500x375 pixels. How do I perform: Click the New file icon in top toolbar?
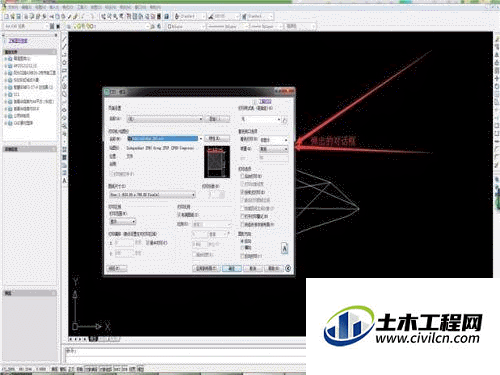click(x=6, y=16)
